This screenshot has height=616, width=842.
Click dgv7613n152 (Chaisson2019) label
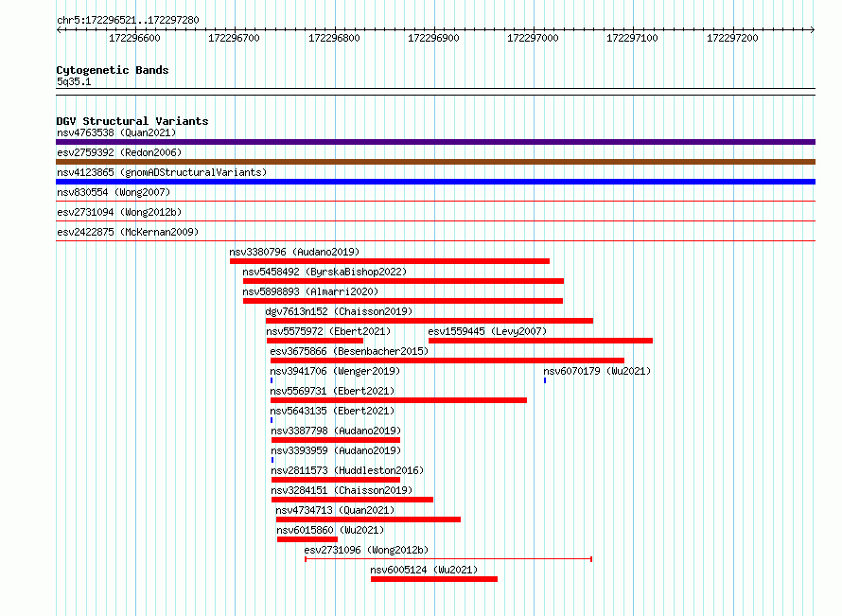coord(339,311)
